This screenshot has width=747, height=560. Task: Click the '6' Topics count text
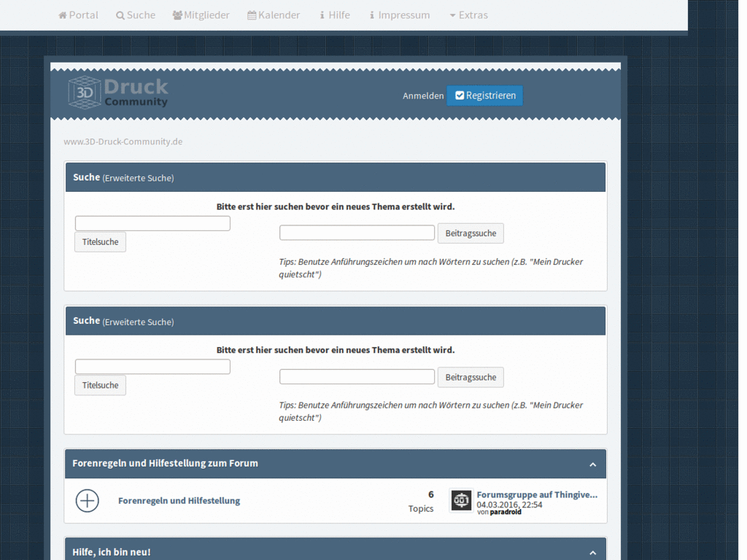430,494
